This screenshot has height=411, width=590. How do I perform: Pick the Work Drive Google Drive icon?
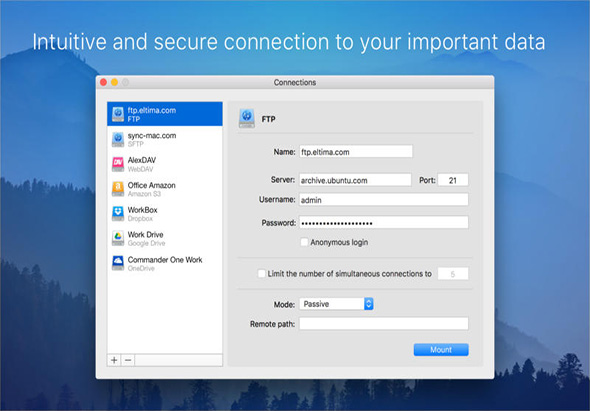(x=118, y=238)
